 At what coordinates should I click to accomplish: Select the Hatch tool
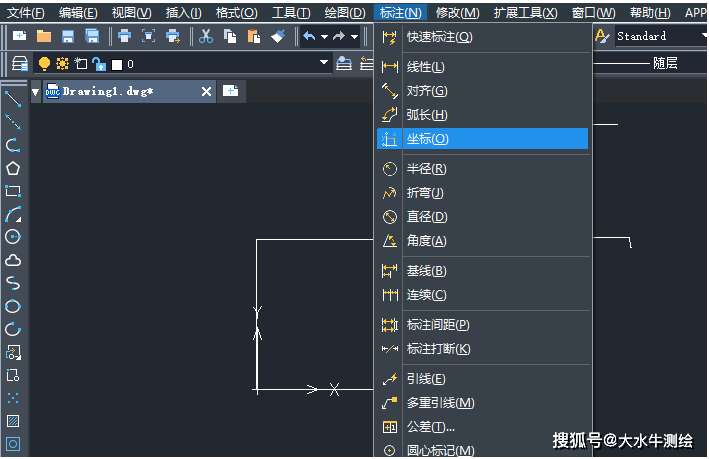coord(13,421)
